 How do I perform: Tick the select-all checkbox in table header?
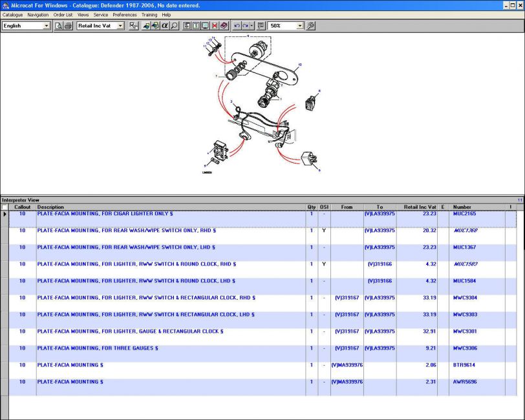click(x=5, y=207)
